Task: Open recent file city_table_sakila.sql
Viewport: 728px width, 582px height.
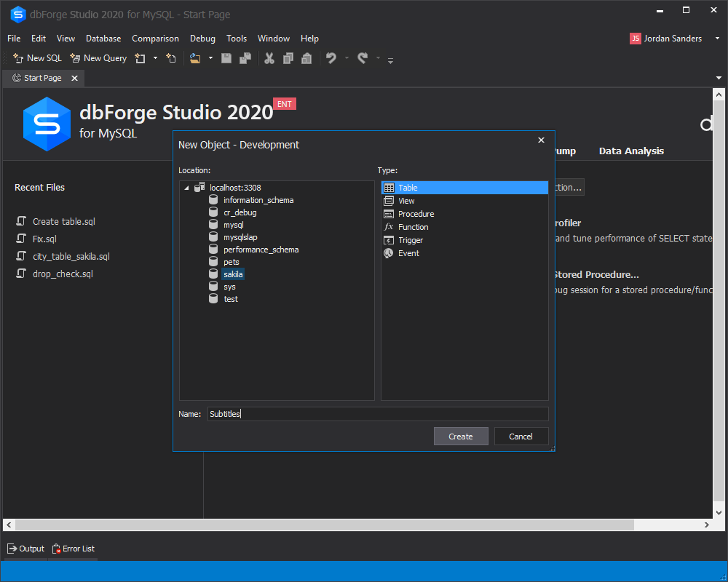Action: coord(71,256)
